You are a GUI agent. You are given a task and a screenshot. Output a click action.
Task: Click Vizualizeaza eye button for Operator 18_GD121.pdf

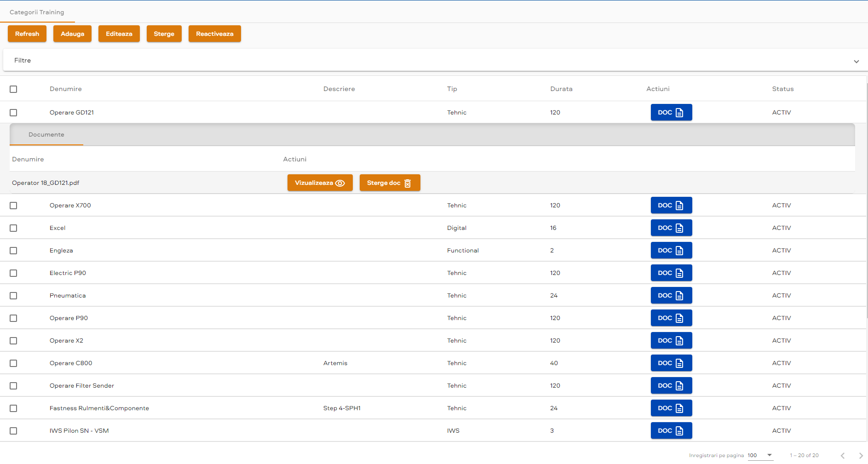coord(320,183)
